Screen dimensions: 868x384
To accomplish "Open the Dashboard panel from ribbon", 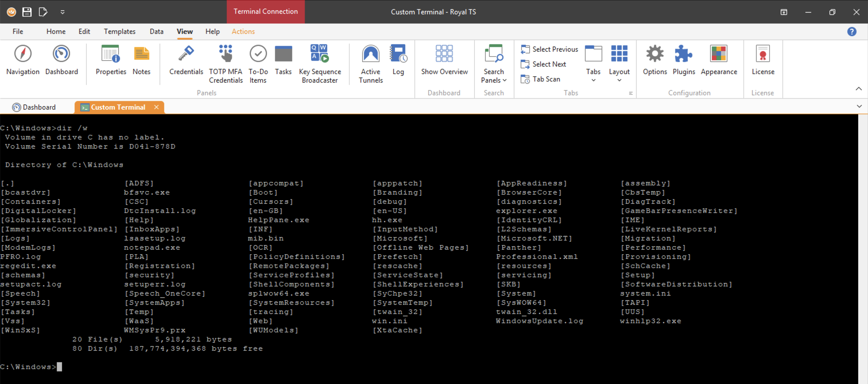I will click(61, 60).
